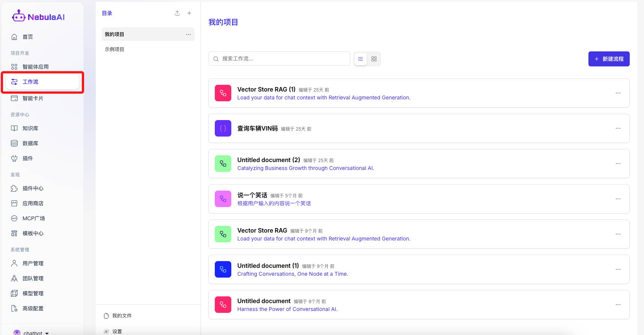Go to MCP广场 in the sidebar
Screen dimensions: 644x335
(x=33, y=218)
